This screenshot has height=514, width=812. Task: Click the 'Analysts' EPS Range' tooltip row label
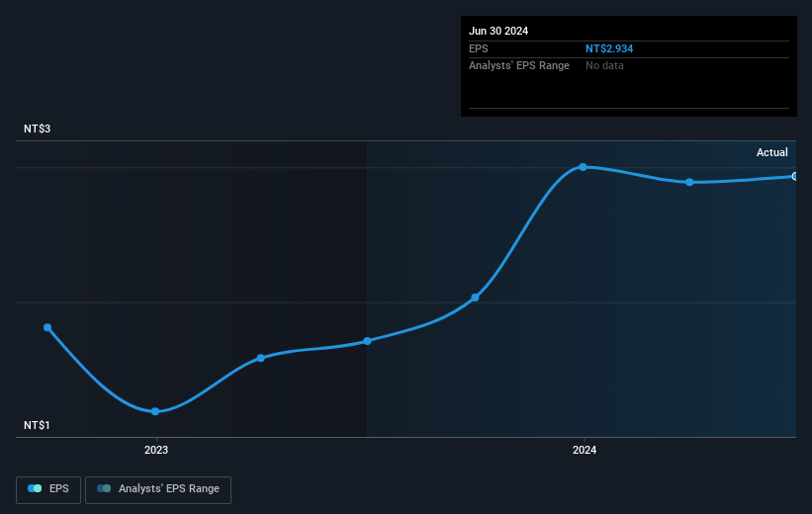coord(519,66)
